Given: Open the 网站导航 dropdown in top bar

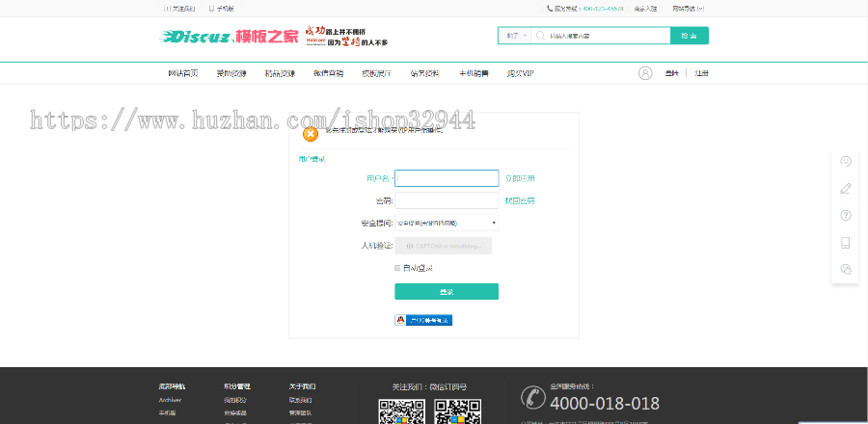Looking at the screenshot, I should pos(688,9).
